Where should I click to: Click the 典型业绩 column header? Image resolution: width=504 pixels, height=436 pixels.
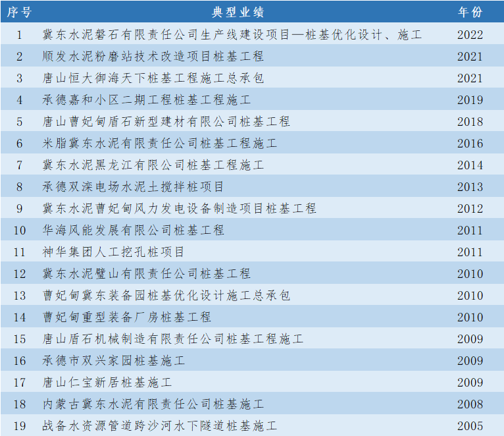pyautogui.click(x=238, y=13)
